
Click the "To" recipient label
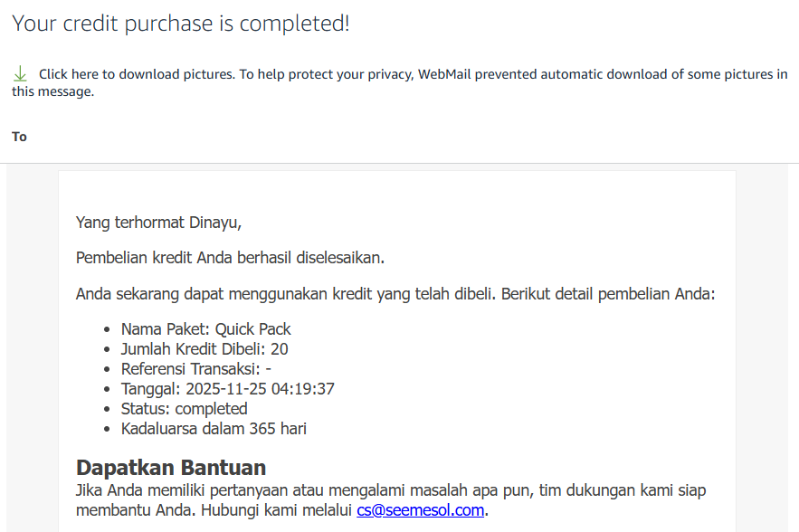tap(19, 137)
